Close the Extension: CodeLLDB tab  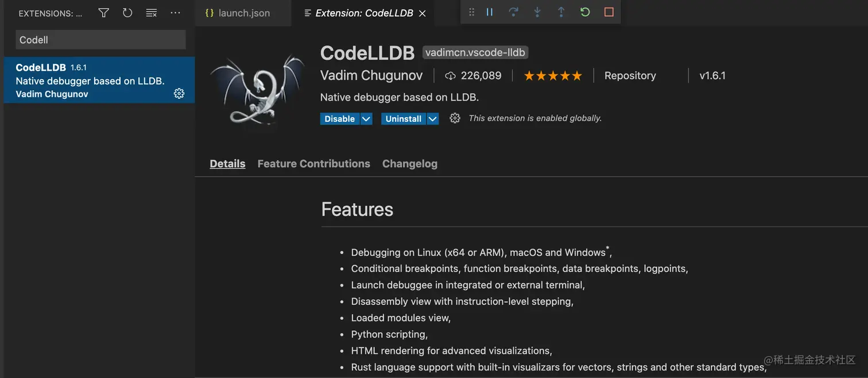(x=423, y=13)
